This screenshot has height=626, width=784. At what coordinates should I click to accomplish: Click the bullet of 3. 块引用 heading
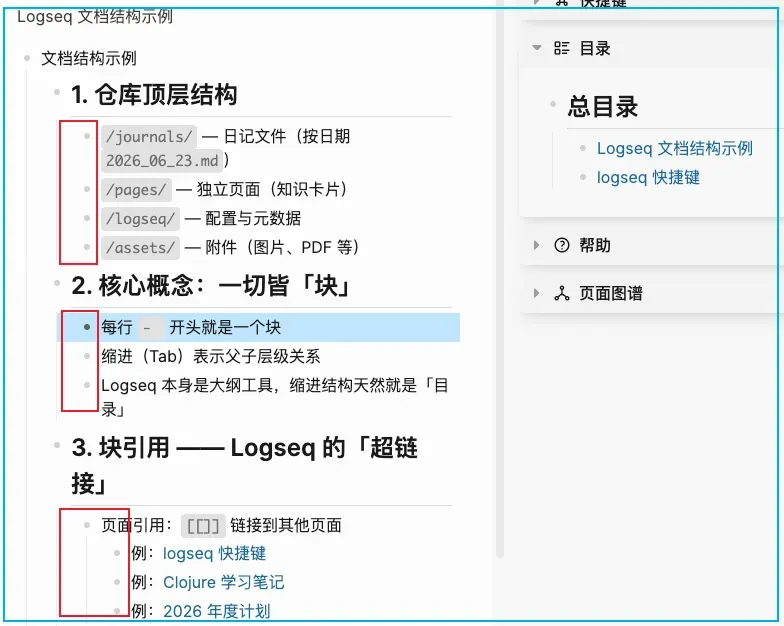[x=57, y=445]
